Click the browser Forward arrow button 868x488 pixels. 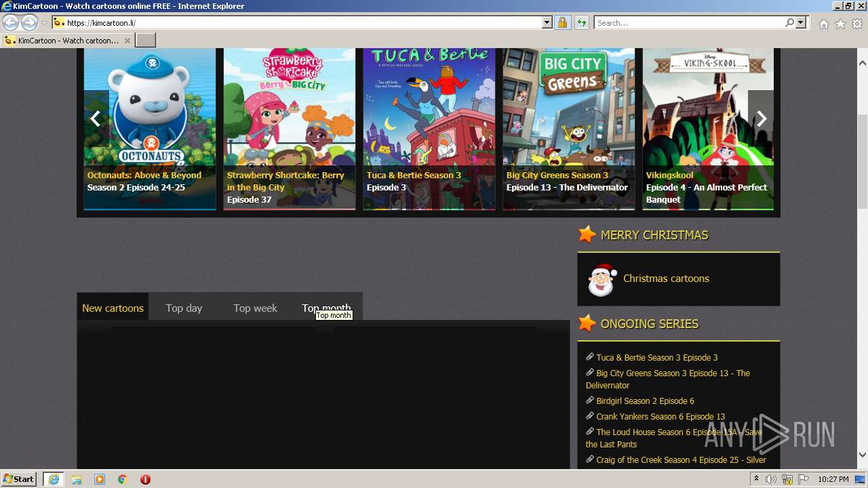(29, 23)
